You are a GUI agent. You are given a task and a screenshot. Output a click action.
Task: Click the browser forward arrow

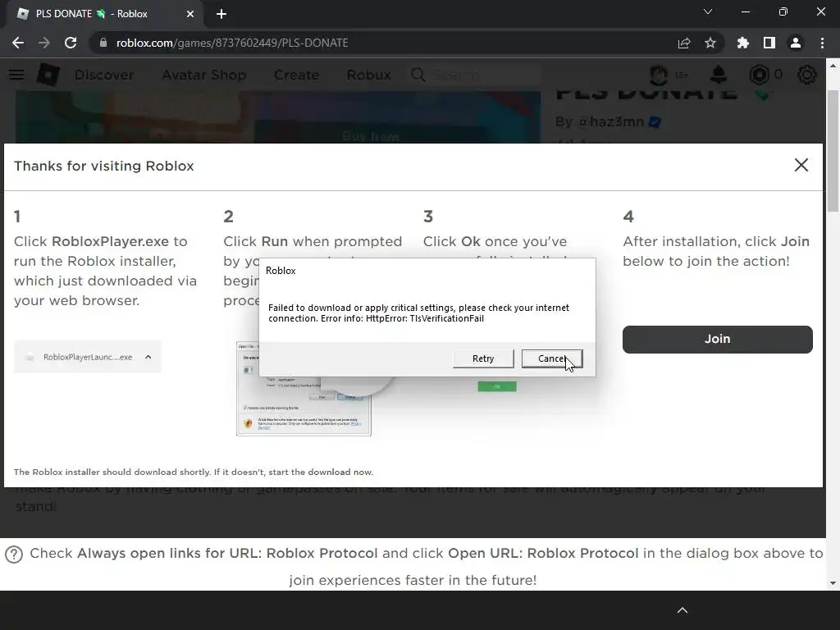(x=44, y=43)
